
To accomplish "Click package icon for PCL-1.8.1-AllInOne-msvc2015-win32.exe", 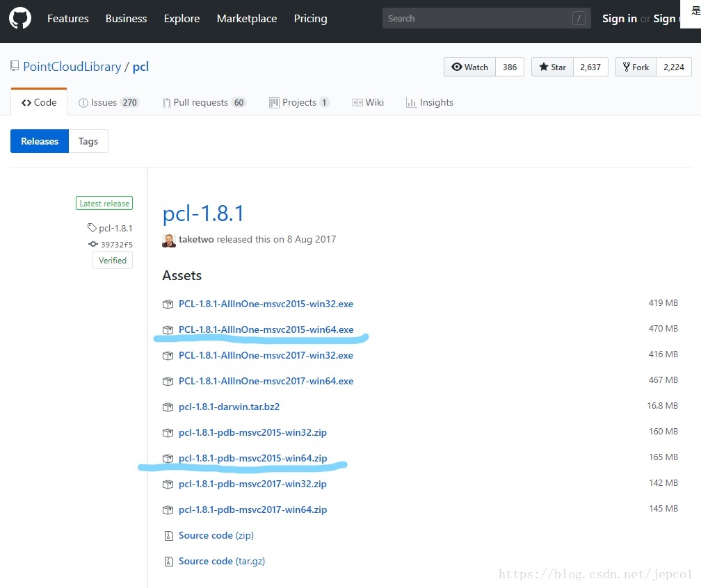I will 168,304.
